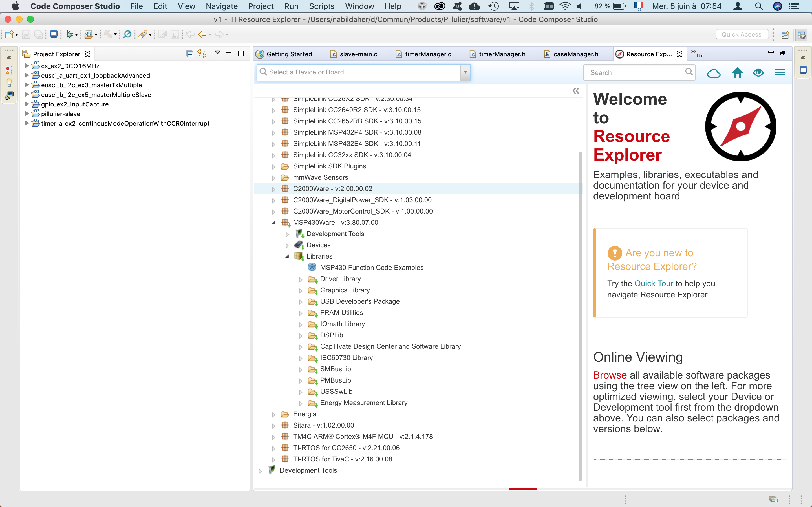
Task: Click the build hammer icon
Action: click(107, 35)
